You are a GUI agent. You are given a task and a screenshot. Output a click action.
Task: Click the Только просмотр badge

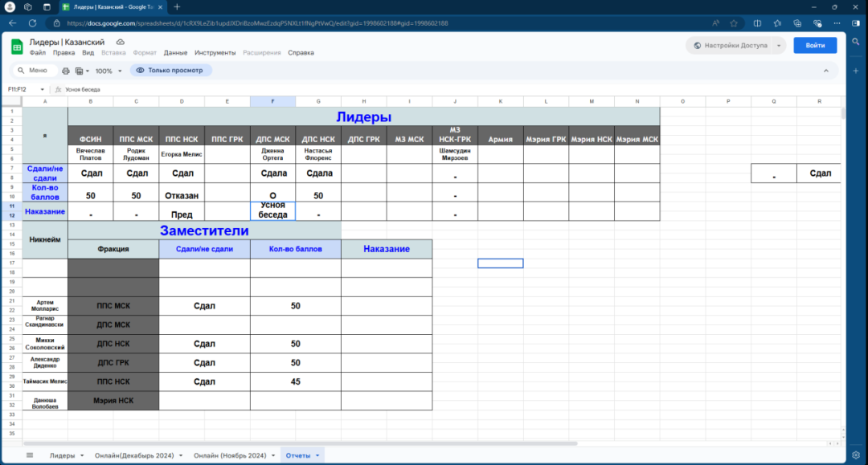coord(170,70)
